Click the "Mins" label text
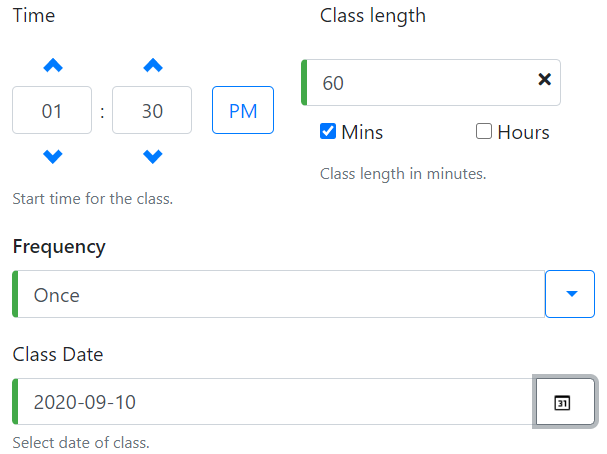Viewport: 607px width, 454px height. (362, 132)
